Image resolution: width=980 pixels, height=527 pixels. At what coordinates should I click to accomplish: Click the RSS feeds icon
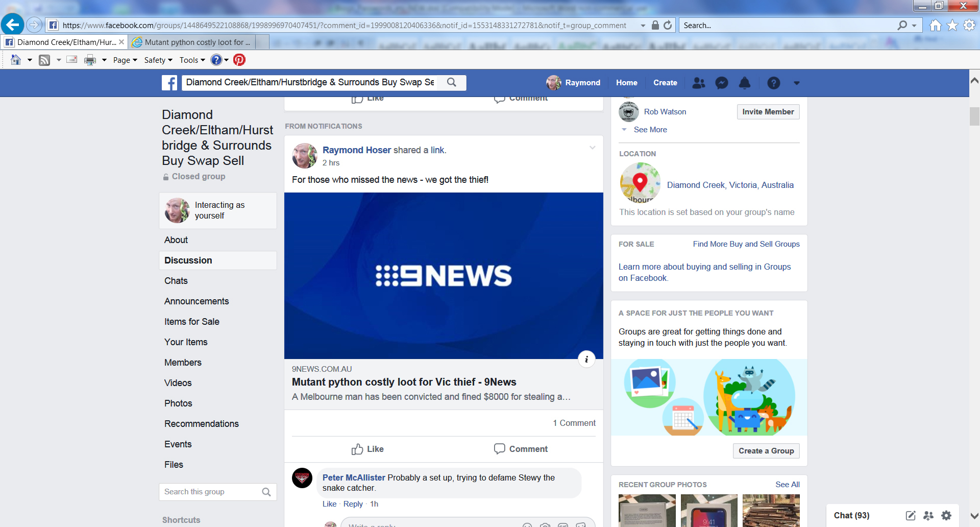[x=44, y=60]
